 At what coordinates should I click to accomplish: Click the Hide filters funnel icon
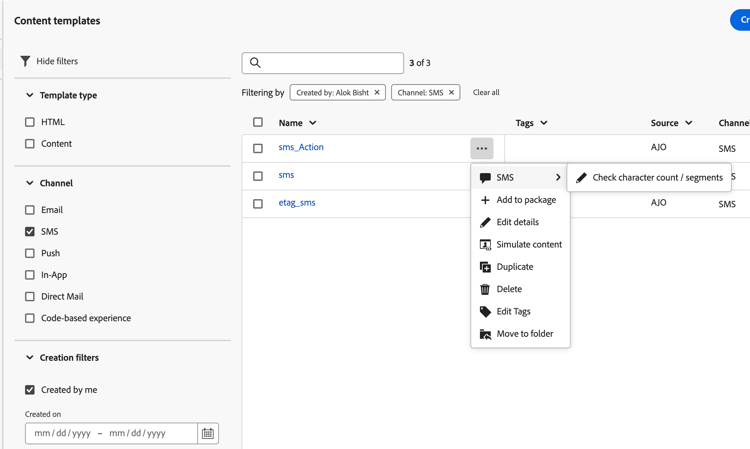tap(25, 61)
